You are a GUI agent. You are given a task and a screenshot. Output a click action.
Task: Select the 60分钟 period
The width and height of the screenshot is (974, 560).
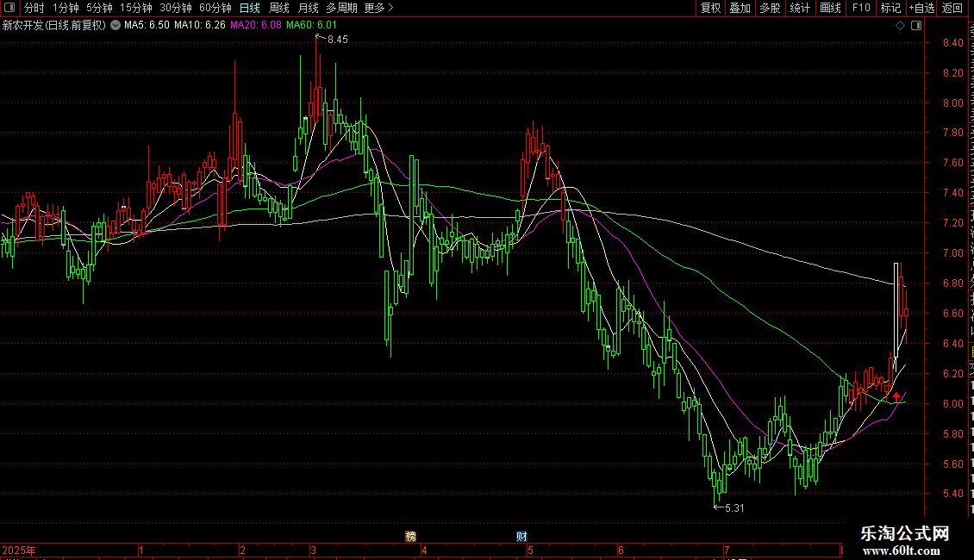(215, 8)
